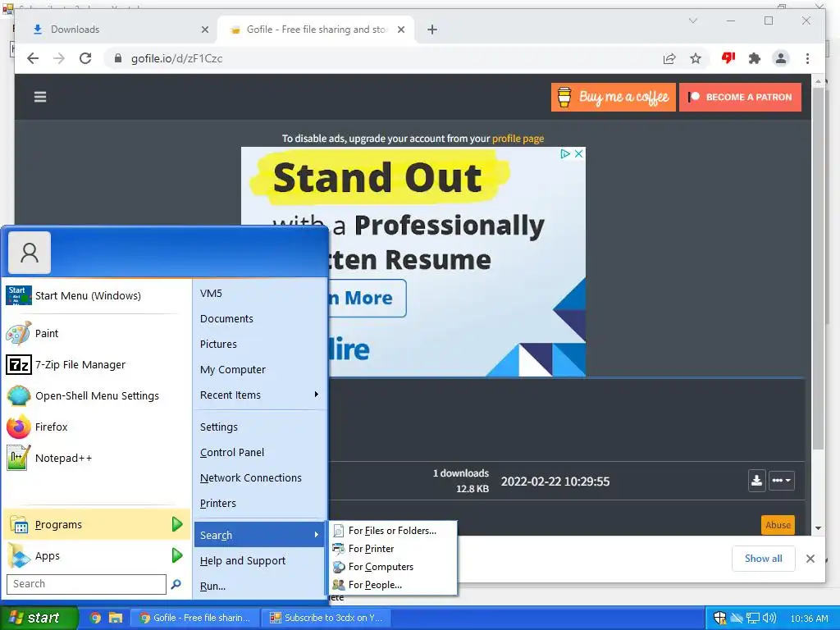Reload the gofile page
Screen dimensions: 840x630
click(x=85, y=58)
